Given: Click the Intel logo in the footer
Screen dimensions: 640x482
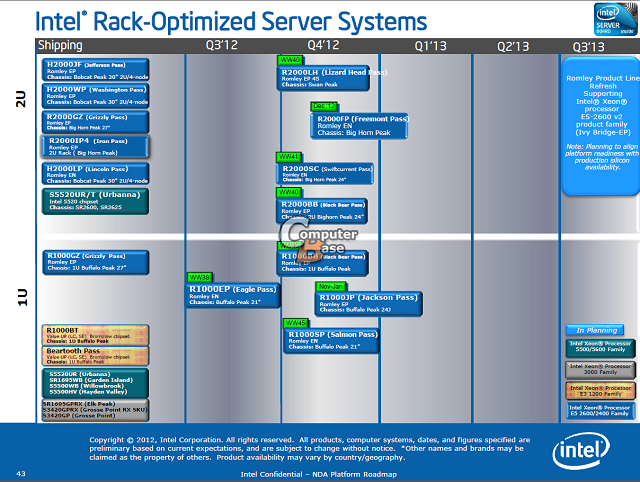Looking at the screenshot, I should tap(581, 451).
